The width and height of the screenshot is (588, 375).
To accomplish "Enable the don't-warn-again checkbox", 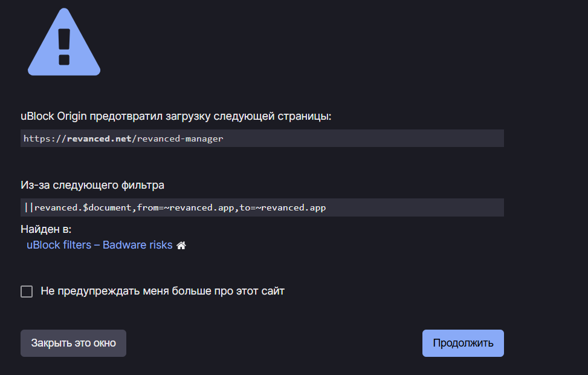I will point(27,292).
